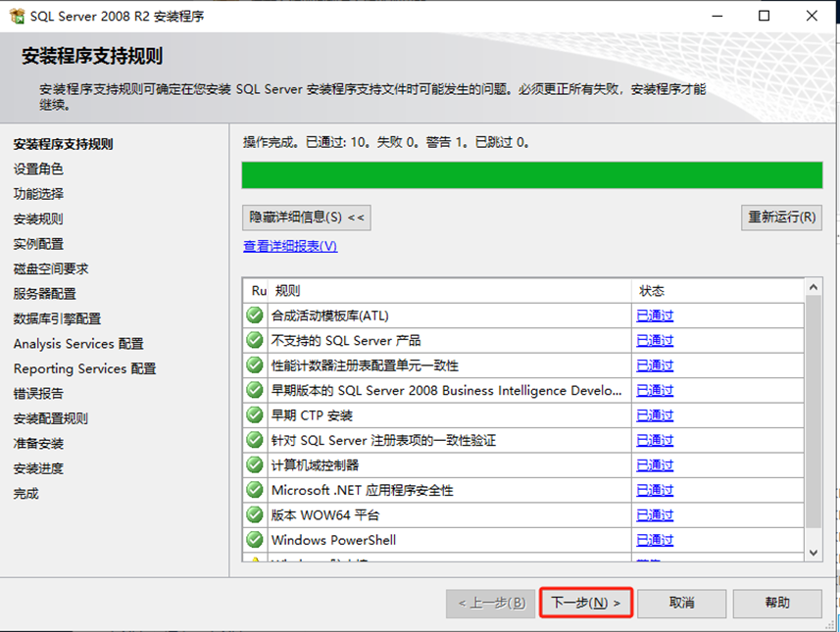Select the 安装配置规则 step in sidebar
Screen dimensions: 840x632
click(51, 418)
